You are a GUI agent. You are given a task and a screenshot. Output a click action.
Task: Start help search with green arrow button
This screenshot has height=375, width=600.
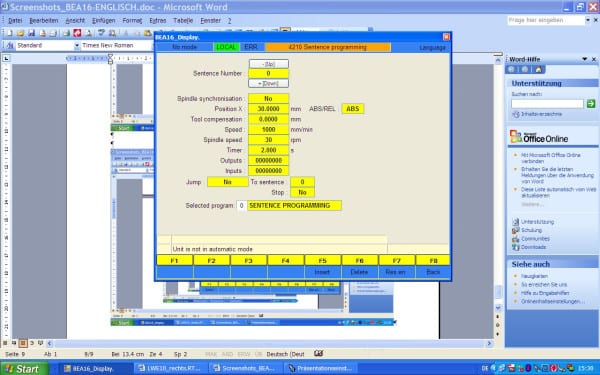pyautogui.click(x=591, y=103)
